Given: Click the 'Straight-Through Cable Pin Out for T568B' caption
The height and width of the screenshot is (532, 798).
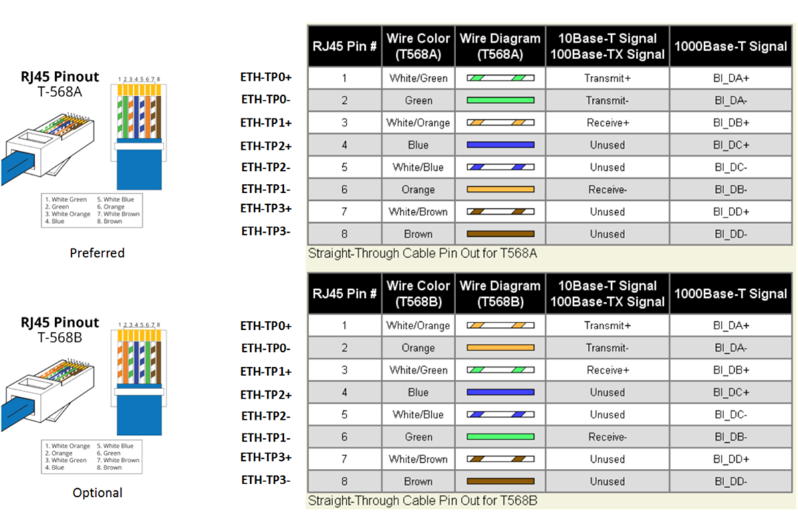Looking at the screenshot, I should [x=422, y=500].
